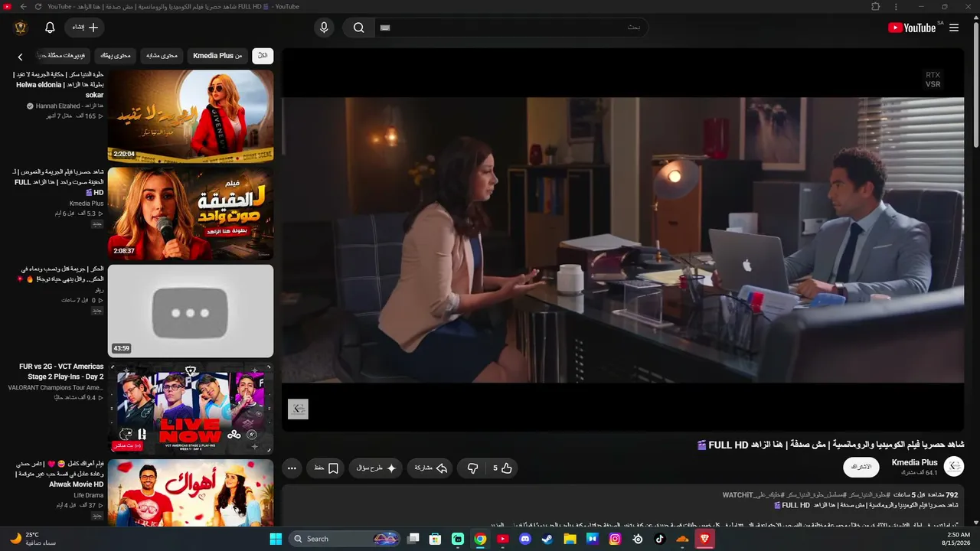The image size is (980, 551).
Task: Open the FUR vs 2G VCT live stream thumbnail
Action: click(x=191, y=408)
